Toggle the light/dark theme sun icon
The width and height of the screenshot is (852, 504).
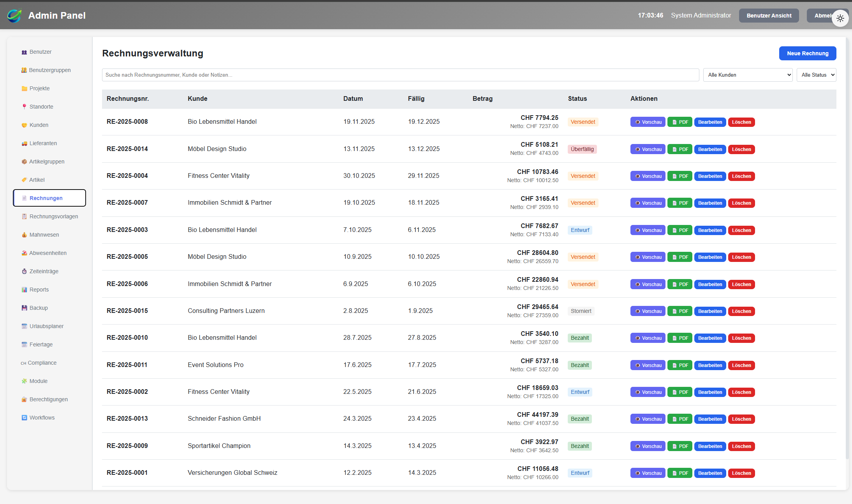click(840, 18)
